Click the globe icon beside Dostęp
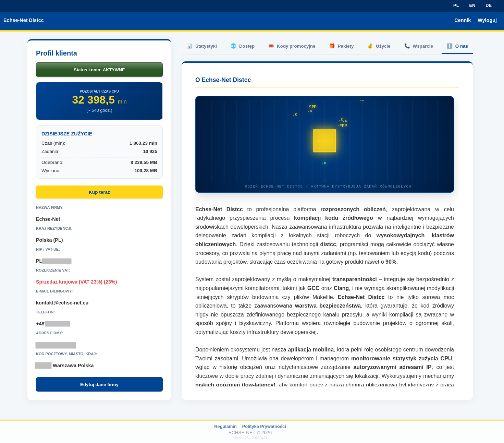This screenshot has width=504, height=443. (233, 46)
